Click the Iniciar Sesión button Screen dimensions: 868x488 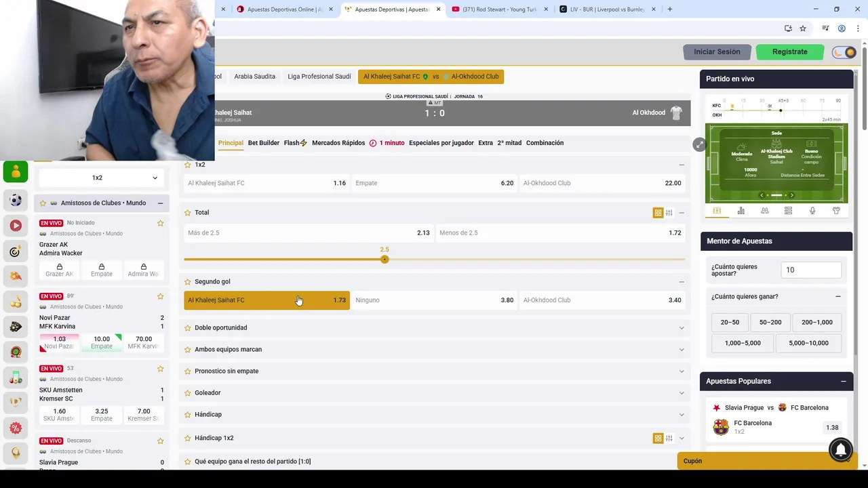click(x=717, y=52)
